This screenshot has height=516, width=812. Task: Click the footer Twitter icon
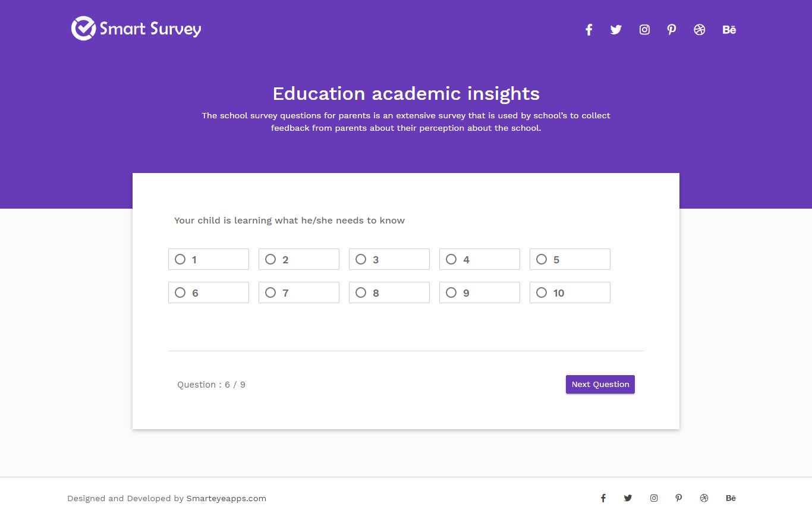coord(628,498)
